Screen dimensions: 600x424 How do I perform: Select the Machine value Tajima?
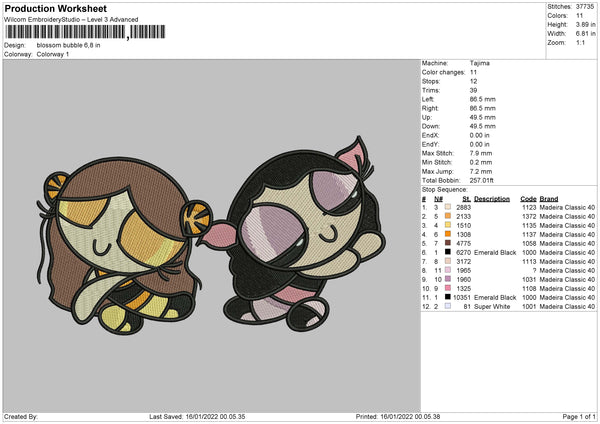(479, 63)
